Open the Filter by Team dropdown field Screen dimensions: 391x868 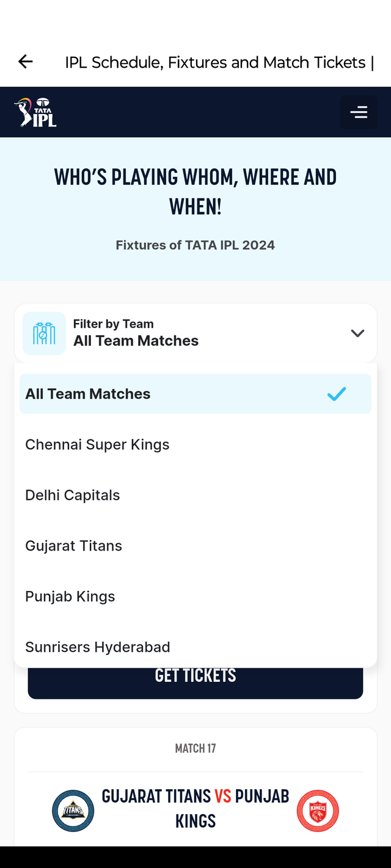pos(195,333)
